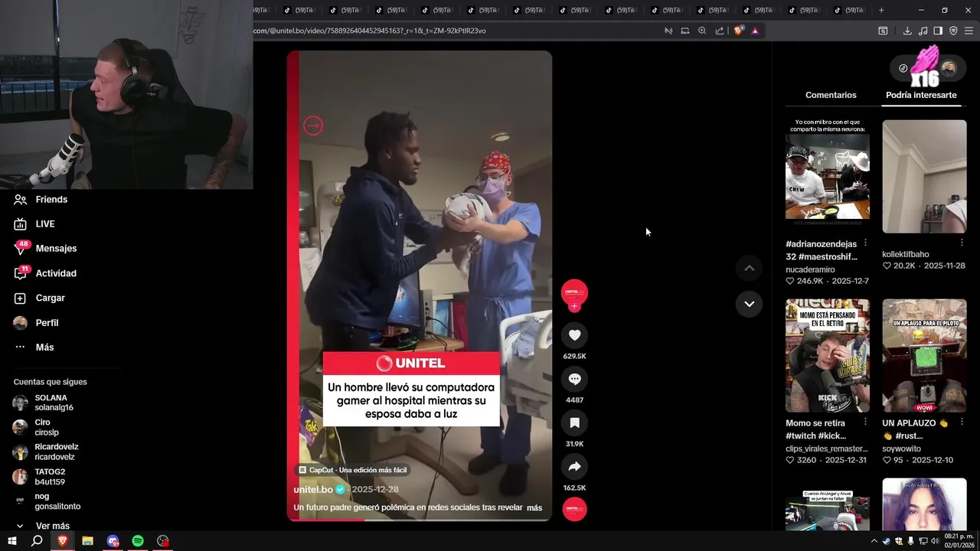The height and width of the screenshot is (551, 980).
Task: Open the video comments icon showing 4487
Action: pyautogui.click(x=574, y=379)
